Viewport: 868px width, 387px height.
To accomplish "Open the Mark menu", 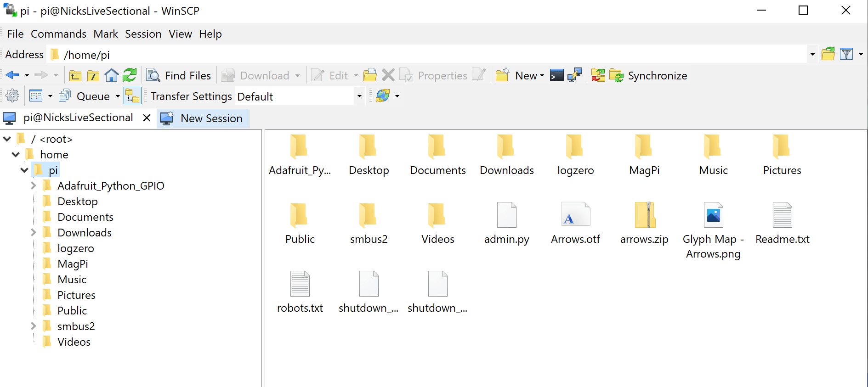I will pyautogui.click(x=106, y=34).
